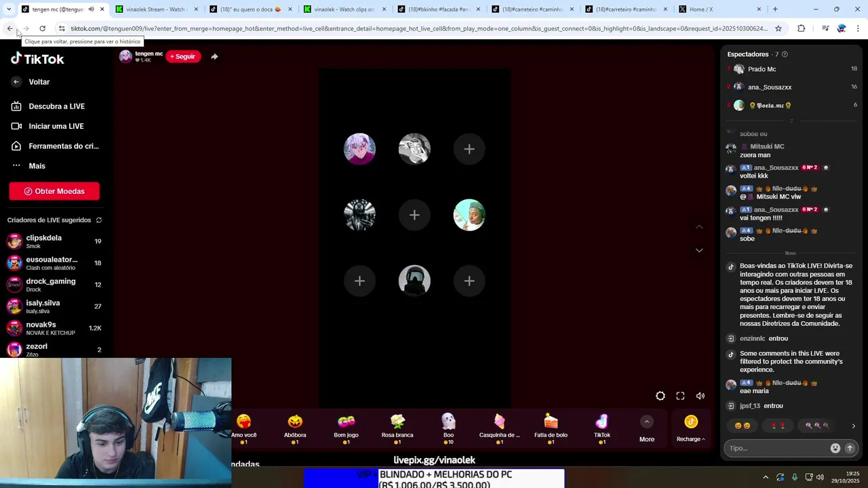The width and height of the screenshot is (868, 488).
Task: Open the emoji picker in chat
Action: [835, 448]
